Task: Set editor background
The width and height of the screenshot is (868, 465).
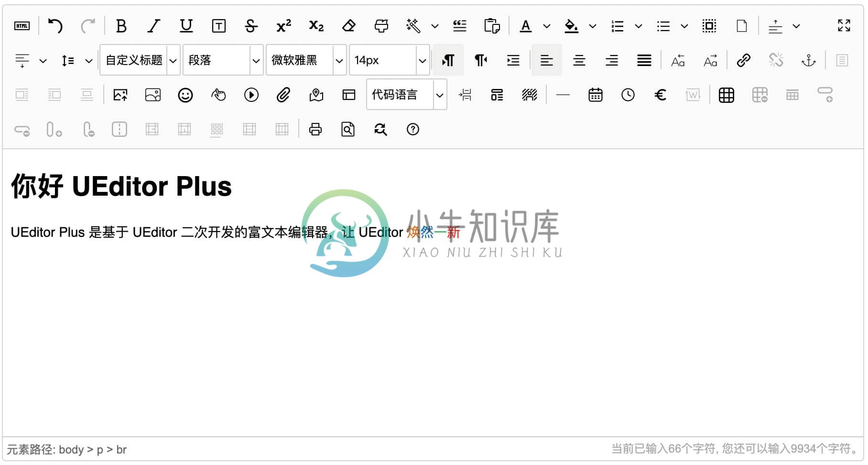Action: (x=530, y=95)
